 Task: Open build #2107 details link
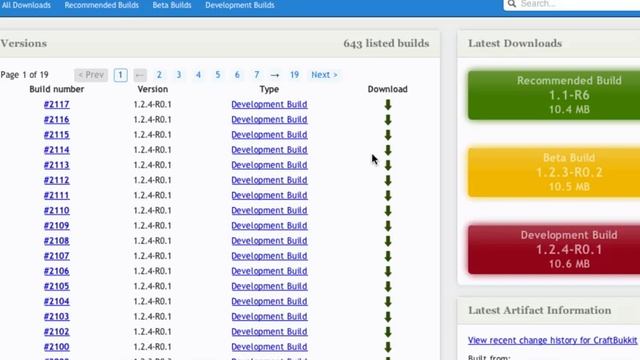57,256
